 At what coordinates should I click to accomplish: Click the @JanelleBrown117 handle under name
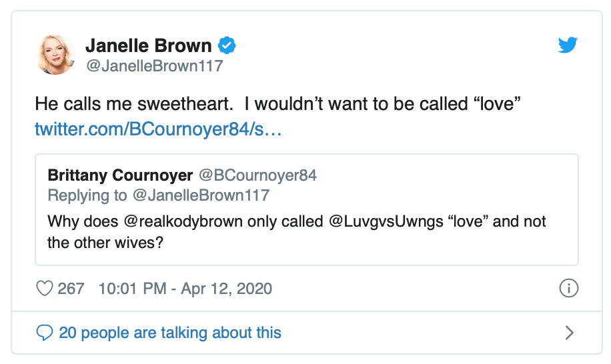tap(153, 67)
